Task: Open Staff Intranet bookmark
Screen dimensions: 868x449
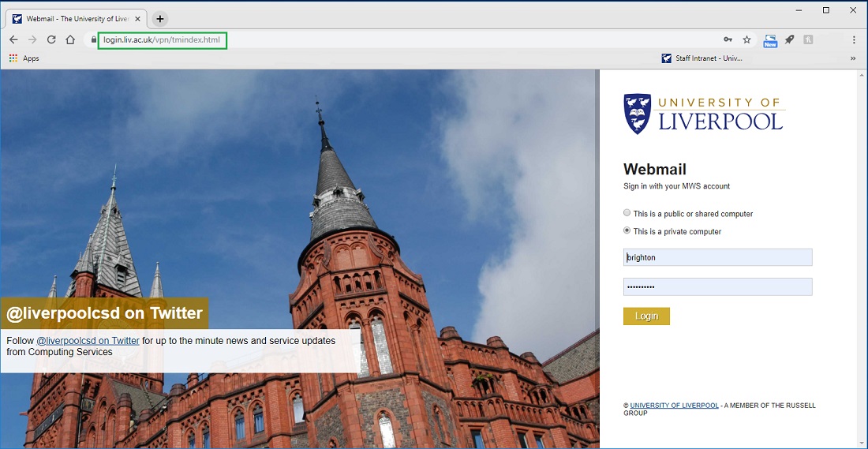Action: point(702,58)
